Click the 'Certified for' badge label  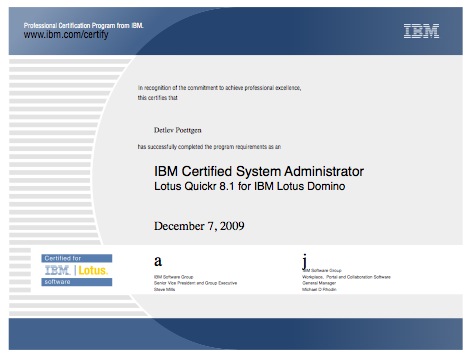pyautogui.click(x=63, y=258)
